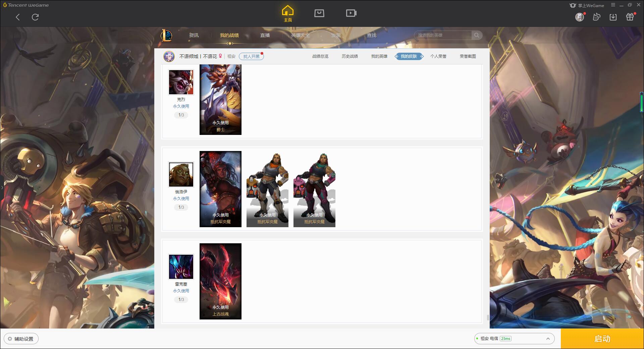Switch to the 资讯 tab
Image resolution: width=644 pixels, height=349 pixels.
coord(194,35)
